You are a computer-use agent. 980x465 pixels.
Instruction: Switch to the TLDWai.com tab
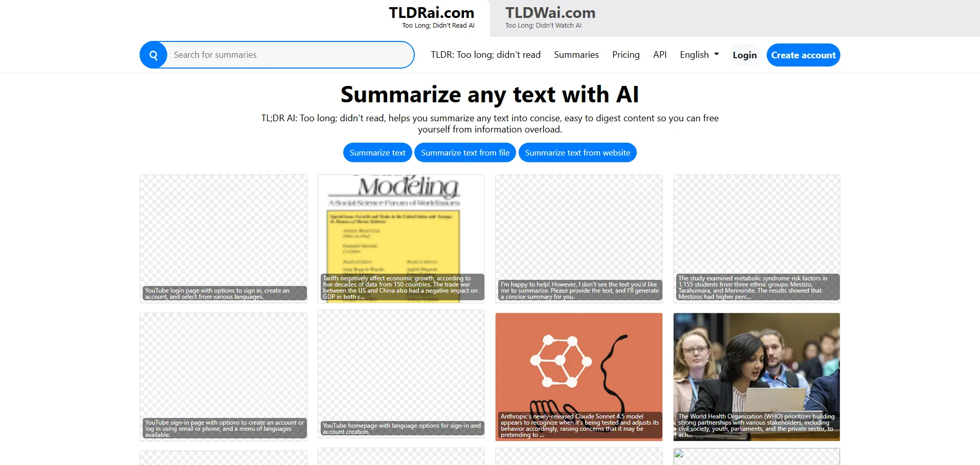[x=550, y=18]
